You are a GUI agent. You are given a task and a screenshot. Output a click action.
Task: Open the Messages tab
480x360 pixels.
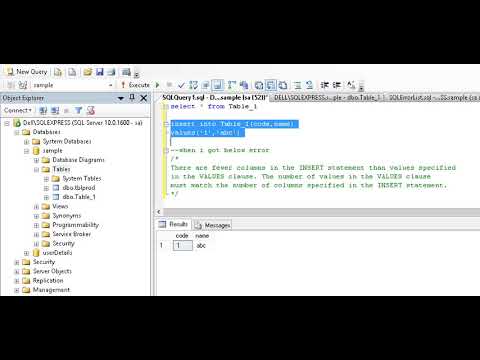pyautogui.click(x=212, y=225)
